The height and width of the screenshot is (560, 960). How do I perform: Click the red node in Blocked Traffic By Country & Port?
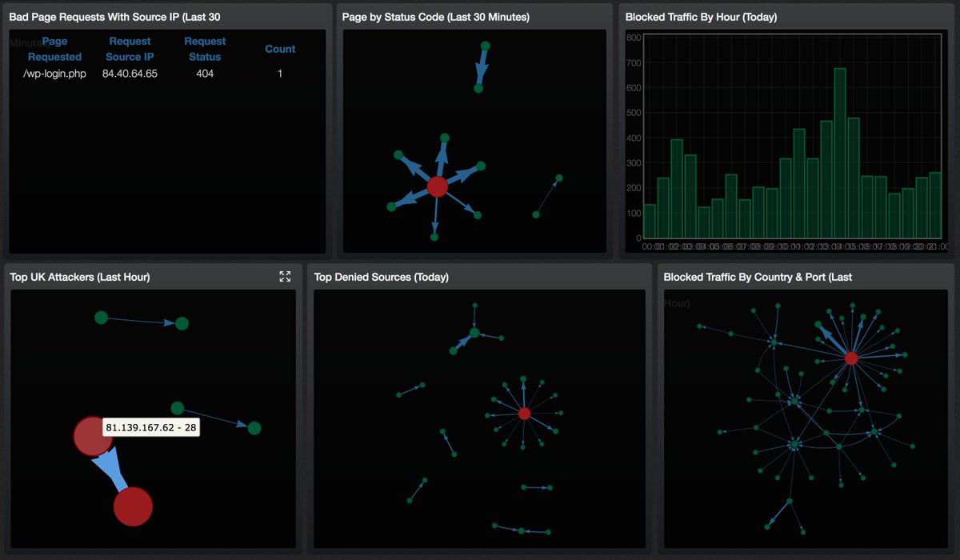(851, 358)
